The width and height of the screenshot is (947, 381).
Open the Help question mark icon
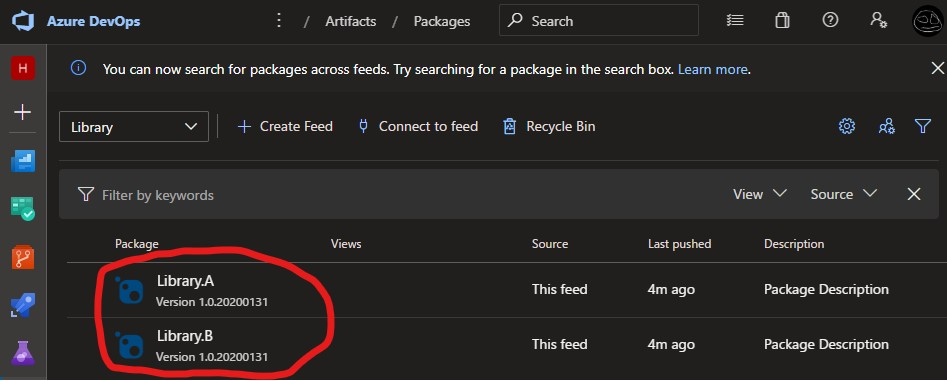(830, 21)
